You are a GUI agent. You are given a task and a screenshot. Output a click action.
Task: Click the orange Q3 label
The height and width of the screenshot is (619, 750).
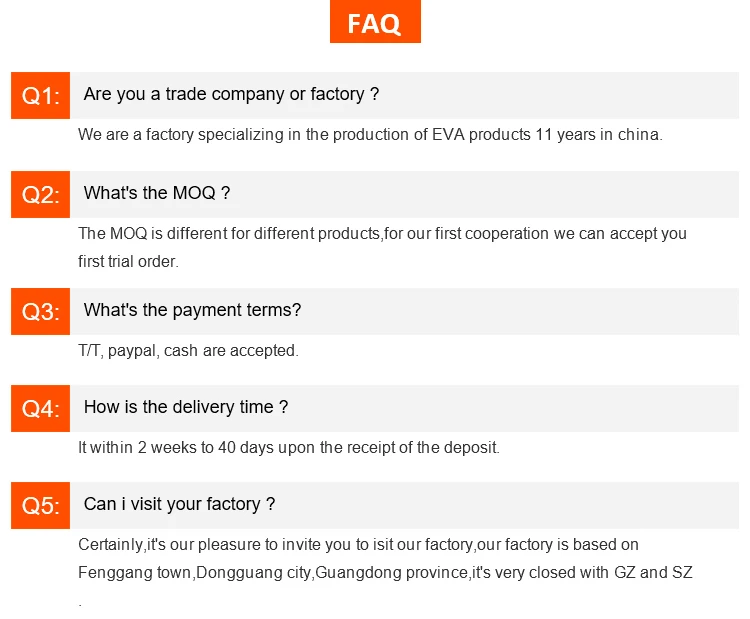pyautogui.click(x=40, y=311)
